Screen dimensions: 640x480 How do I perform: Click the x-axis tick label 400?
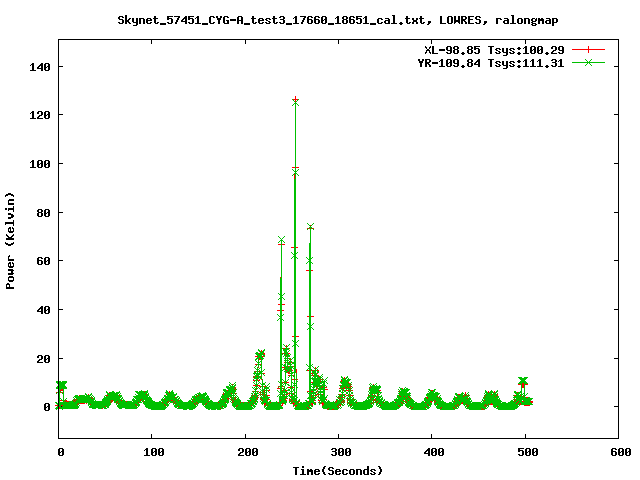point(434,452)
